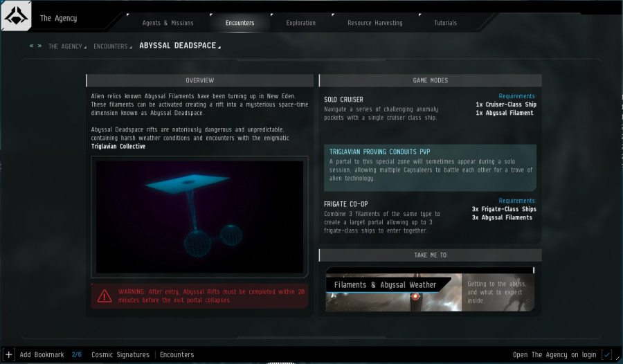Click the plus icon to add bookmark
Viewport: 623px width, 364px height.
9,354
